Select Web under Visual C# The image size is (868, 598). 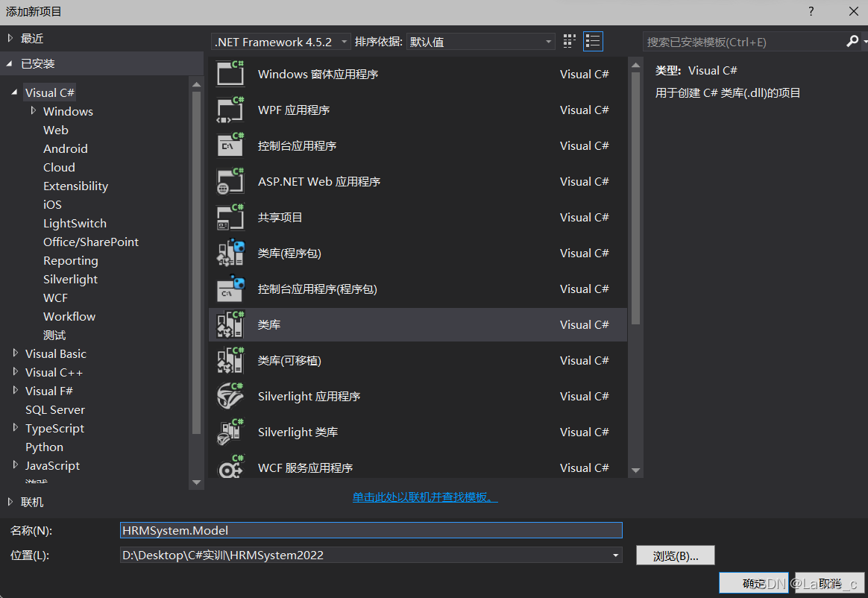56,130
